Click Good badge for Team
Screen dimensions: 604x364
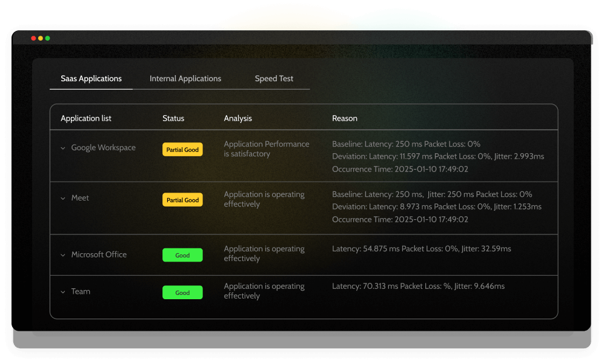(x=182, y=293)
